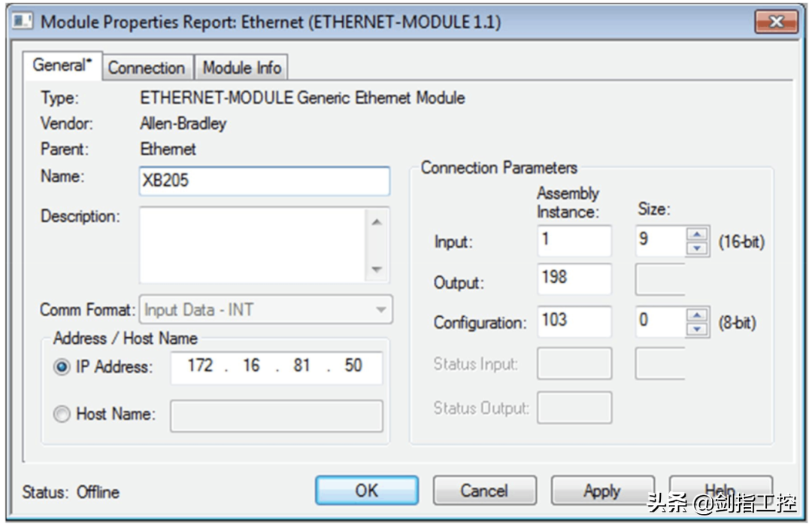Screen dimensions: 812x529
Task: Select the IP Address radio button
Action: pos(62,367)
